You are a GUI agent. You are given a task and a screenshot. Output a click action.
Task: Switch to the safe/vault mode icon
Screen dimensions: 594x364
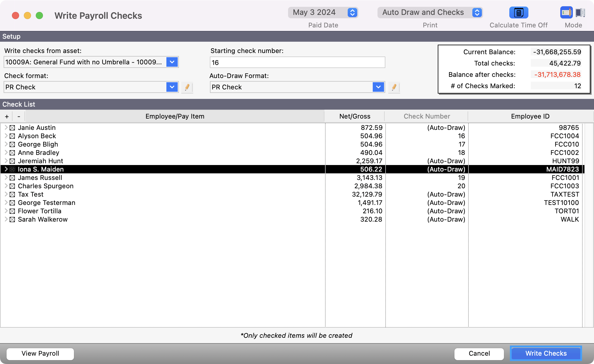coord(580,13)
